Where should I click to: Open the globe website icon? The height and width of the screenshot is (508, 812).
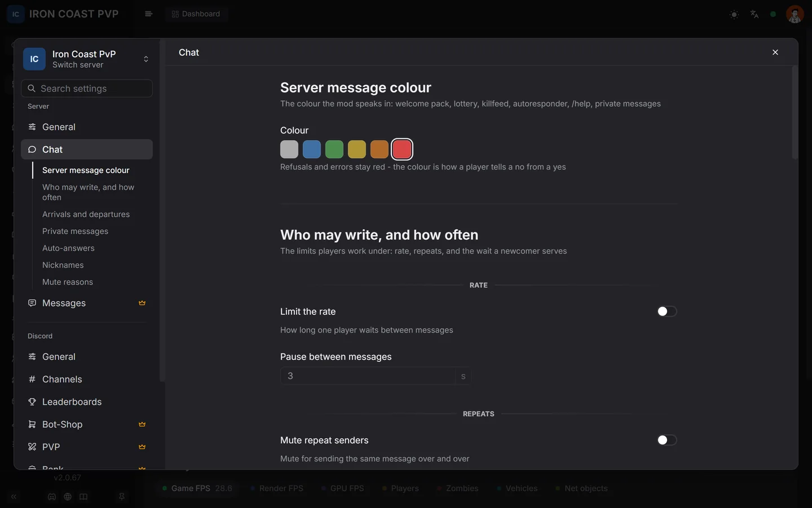point(68,497)
